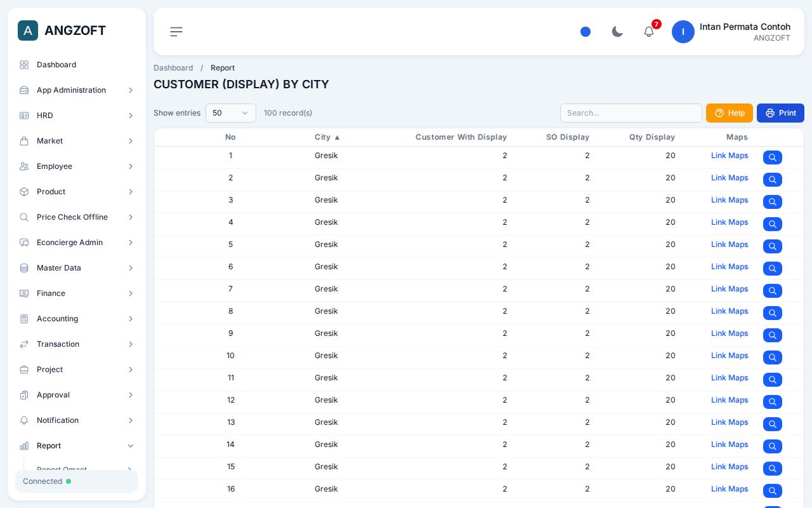Open the Approval menu item
This screenshot has height=508, width=812.
click(x=77, y=395)
